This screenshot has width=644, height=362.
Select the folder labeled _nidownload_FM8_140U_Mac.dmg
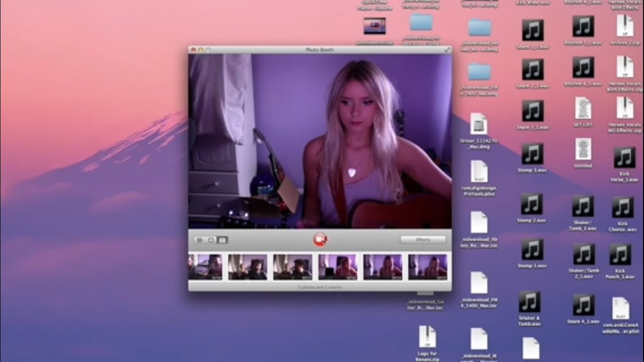point(479,72)
